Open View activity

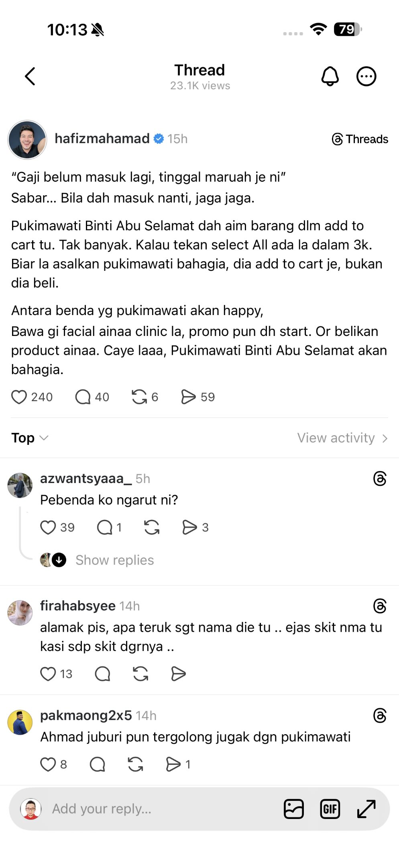[x=342, y=438]
